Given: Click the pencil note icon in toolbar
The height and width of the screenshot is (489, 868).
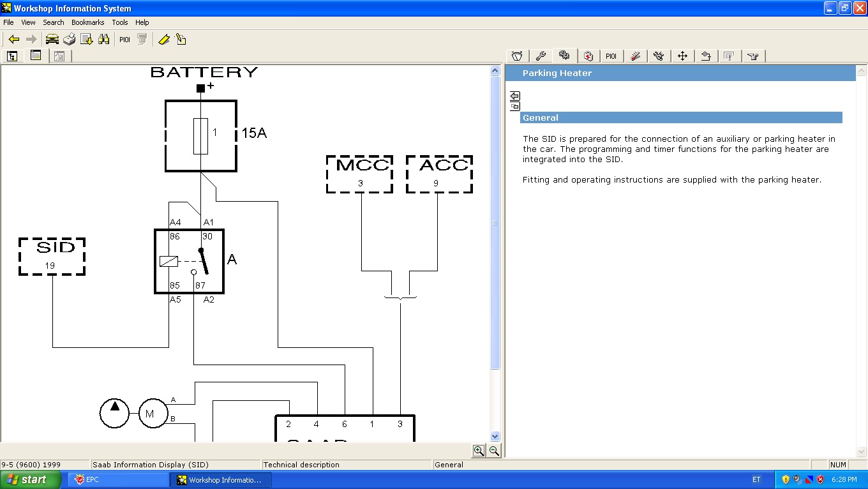Looking at the screenshot, I should tap(181, 40).
